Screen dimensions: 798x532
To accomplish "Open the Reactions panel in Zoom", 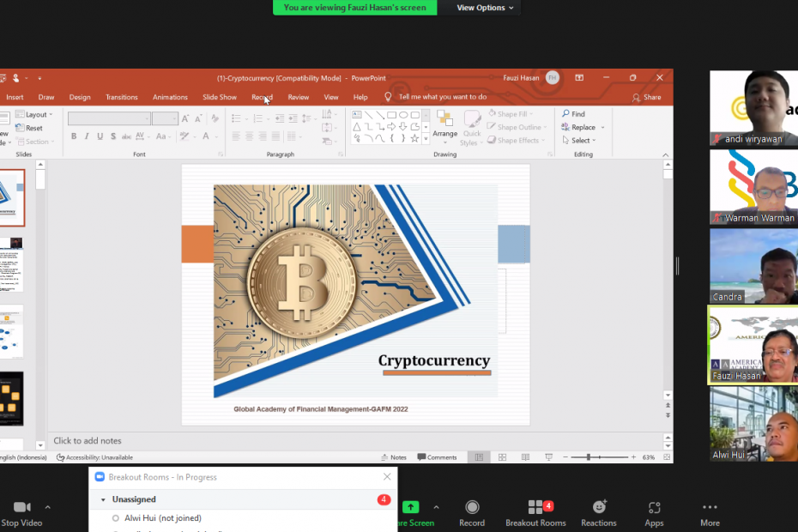I will coord(599,507).
